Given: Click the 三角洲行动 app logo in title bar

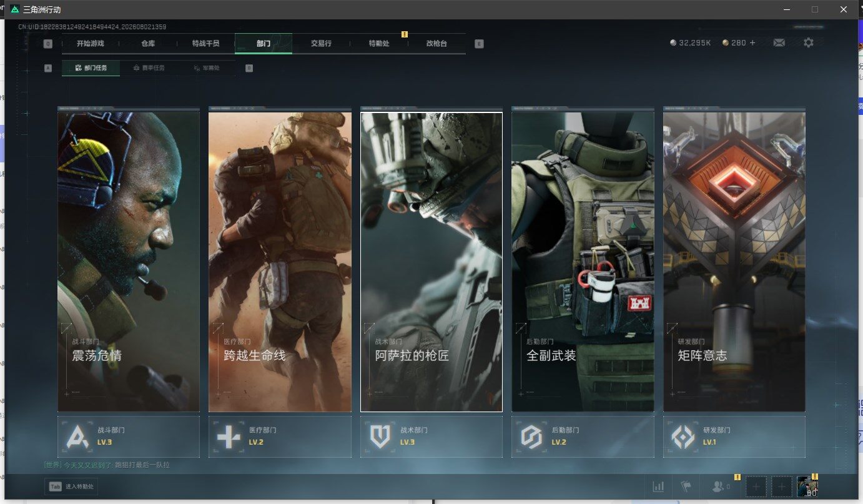Looking at the screenshot, I should pos(15,9).
